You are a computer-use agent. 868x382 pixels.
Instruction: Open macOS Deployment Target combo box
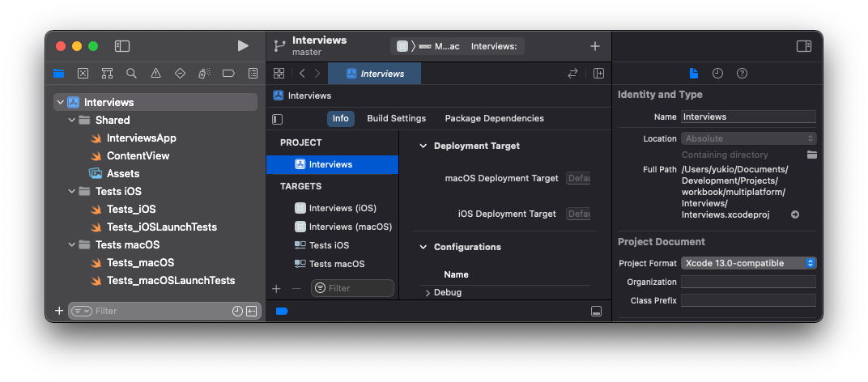pos(578,178)
